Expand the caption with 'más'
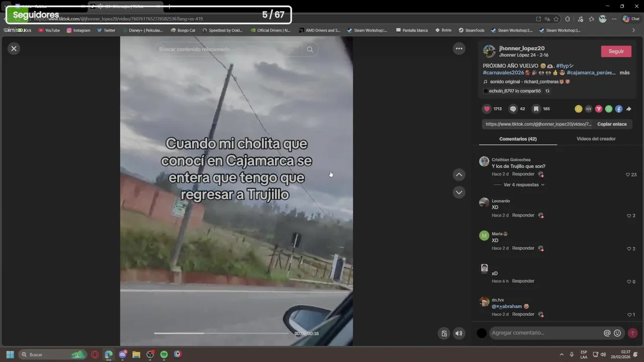 [x=624, y=72]
